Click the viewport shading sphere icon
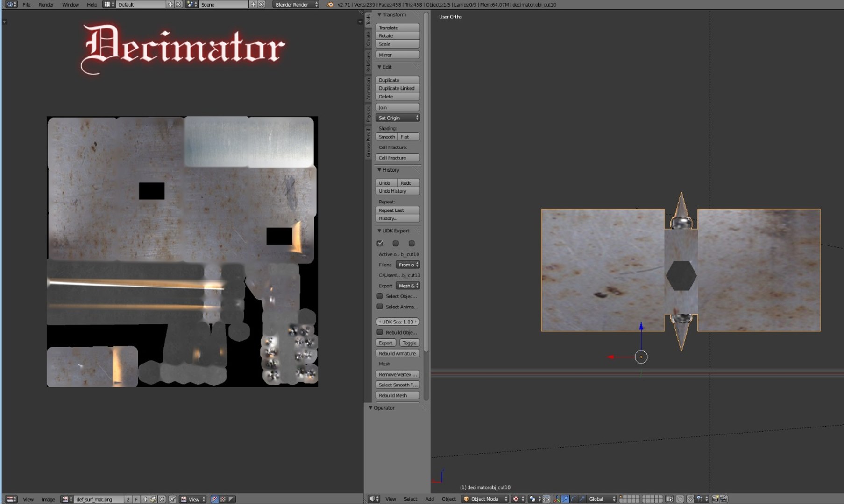This screenshot has width=844, height=504. [x=516, y=499]
